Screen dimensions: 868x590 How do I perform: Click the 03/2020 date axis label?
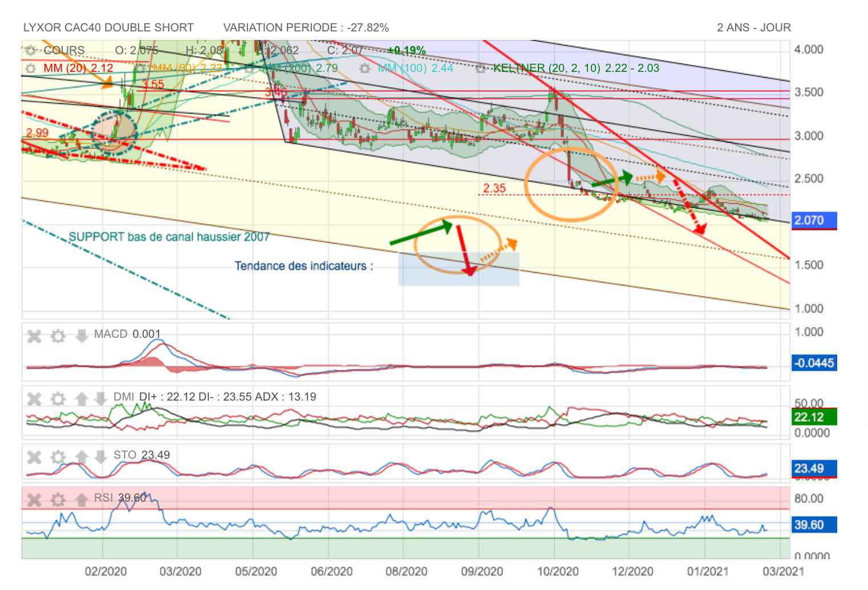(180, 572)
